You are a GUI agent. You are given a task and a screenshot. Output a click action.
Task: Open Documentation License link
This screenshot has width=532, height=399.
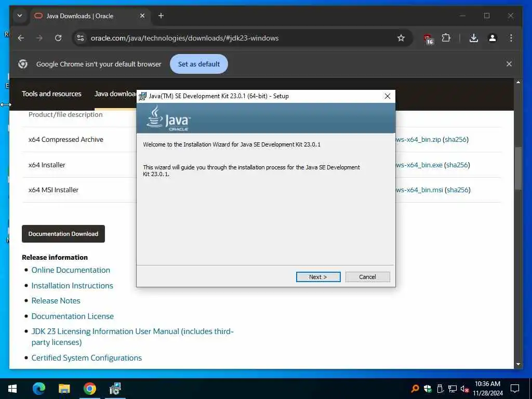[x=73, y=316]
